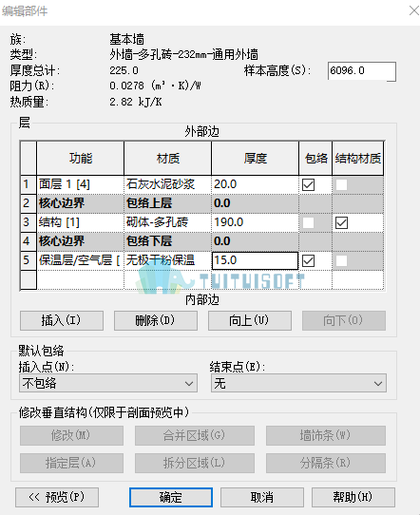The width and height of the screenshot is (420, 515).
Task: Toggle 包络 checkbox in row 3 结构
Action: (x=308, y=222)
